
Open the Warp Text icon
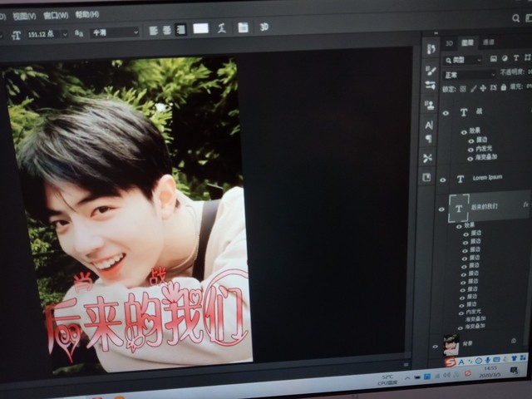pos(222,28)
